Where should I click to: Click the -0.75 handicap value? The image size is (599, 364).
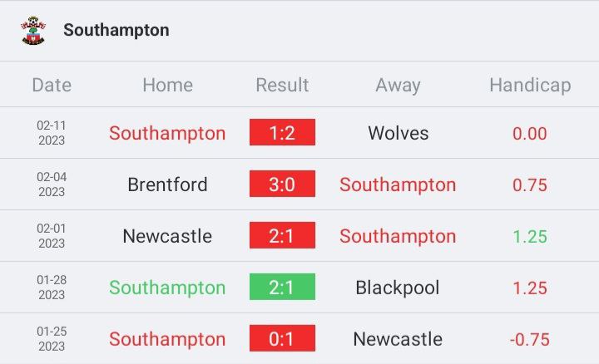(530, 339)
